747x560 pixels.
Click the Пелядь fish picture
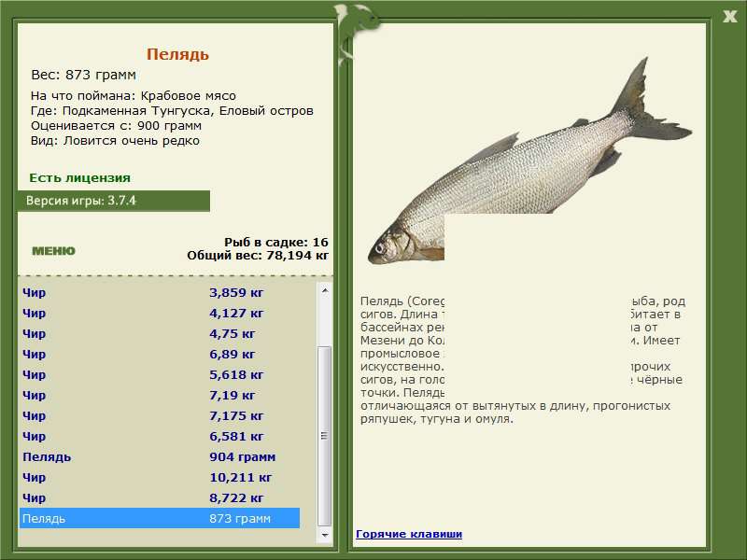529,161
